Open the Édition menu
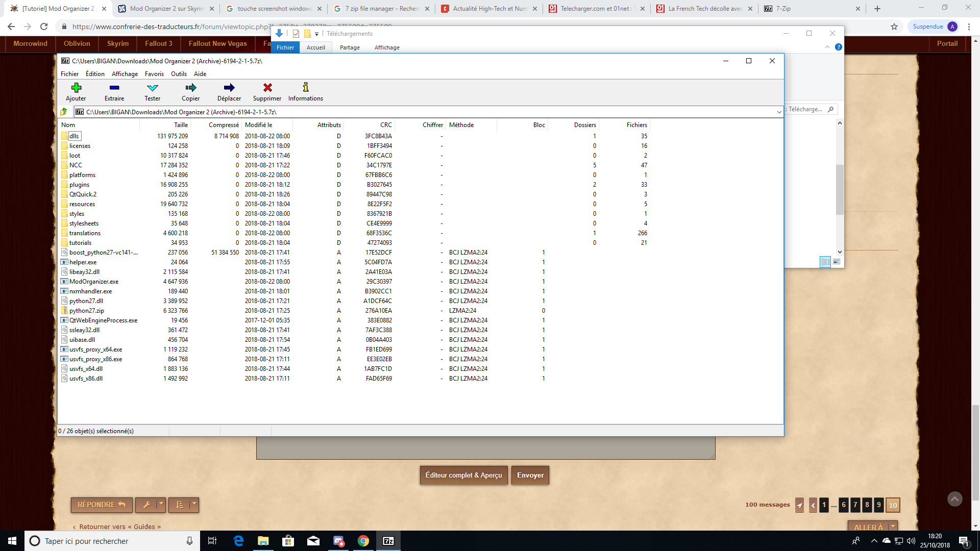Viewport: 980px width, 551px height. pos(95,74)
